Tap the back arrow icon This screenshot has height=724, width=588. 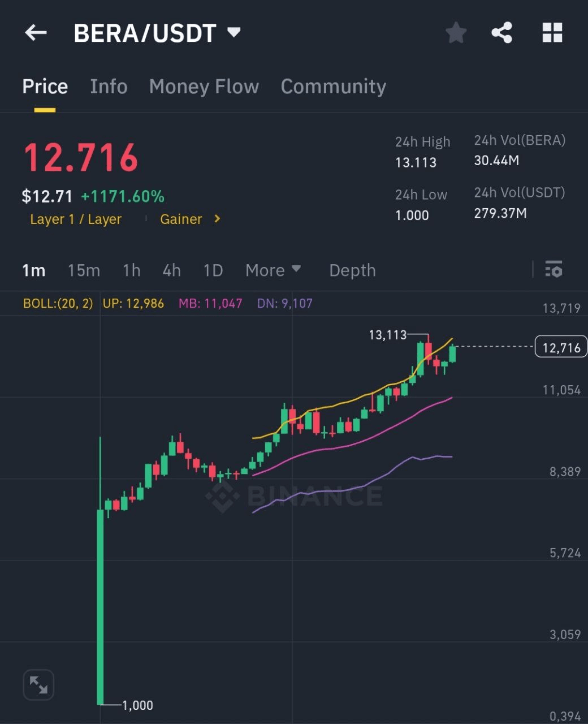[36, 33]
